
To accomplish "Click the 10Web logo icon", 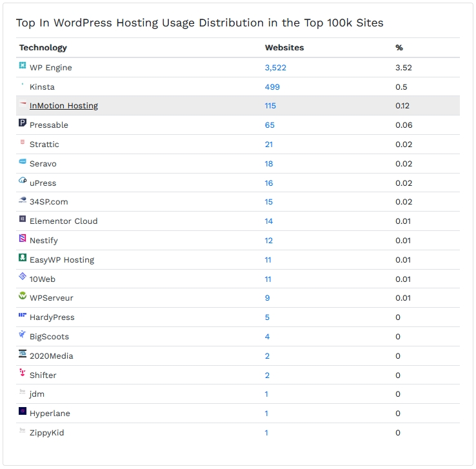I will pos(23,277).
